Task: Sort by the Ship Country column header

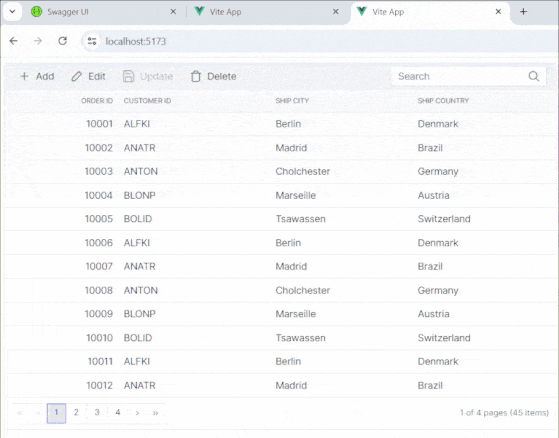Action: pos(443,101)
